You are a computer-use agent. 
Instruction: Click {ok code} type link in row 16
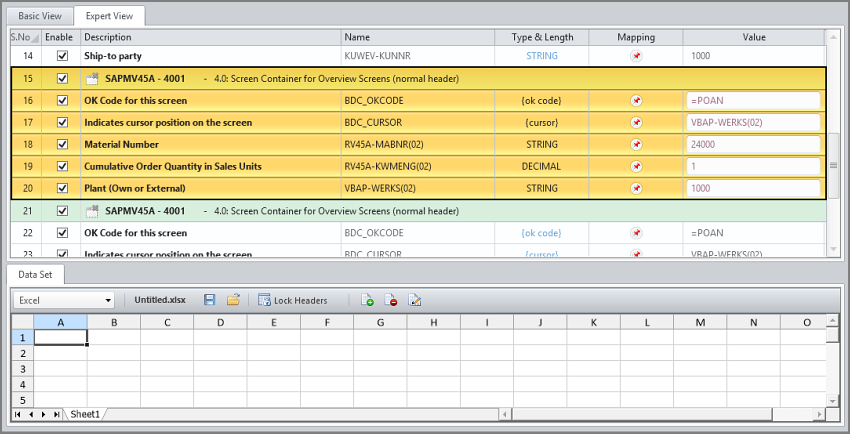click(541, 100)
